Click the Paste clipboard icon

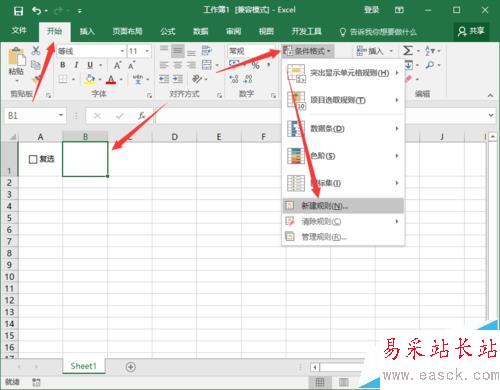pyautogui.click(x=16, y=57)
